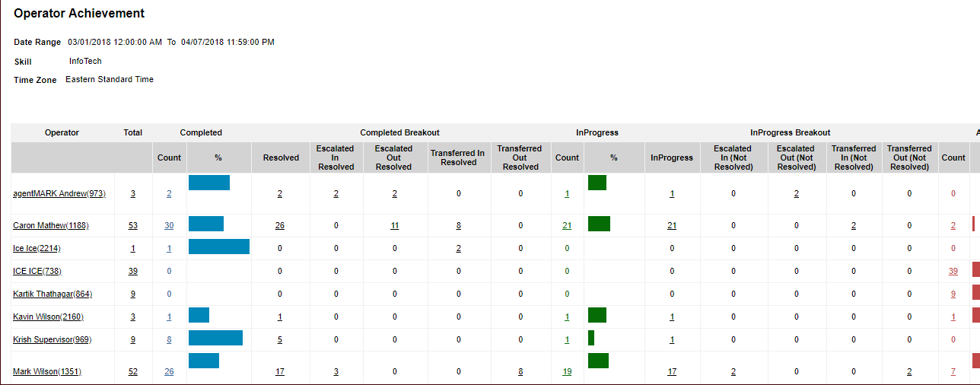Open Mark Wilson's InProgress count 19

click(567, 372)
